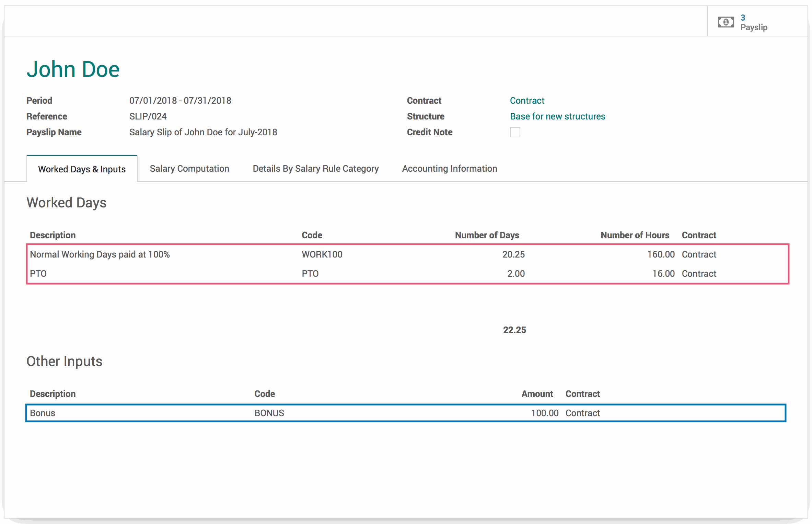
Task: Click the Worked Days Code column header
Action: coord(312,235)
